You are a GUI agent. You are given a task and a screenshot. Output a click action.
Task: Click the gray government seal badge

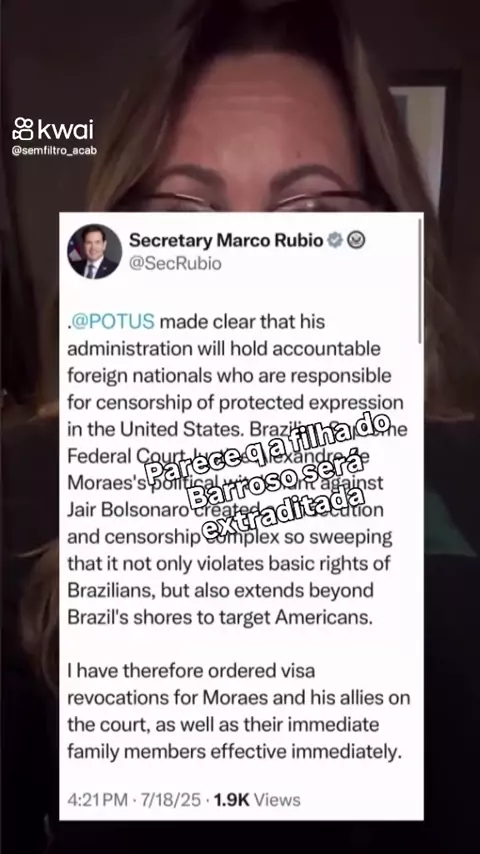(x=356, y=240)
